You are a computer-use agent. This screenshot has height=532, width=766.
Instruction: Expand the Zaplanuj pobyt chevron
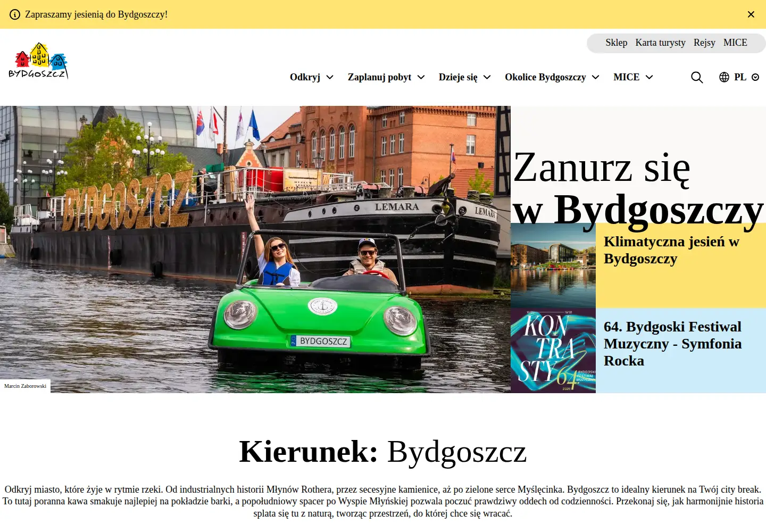[421, 77]
